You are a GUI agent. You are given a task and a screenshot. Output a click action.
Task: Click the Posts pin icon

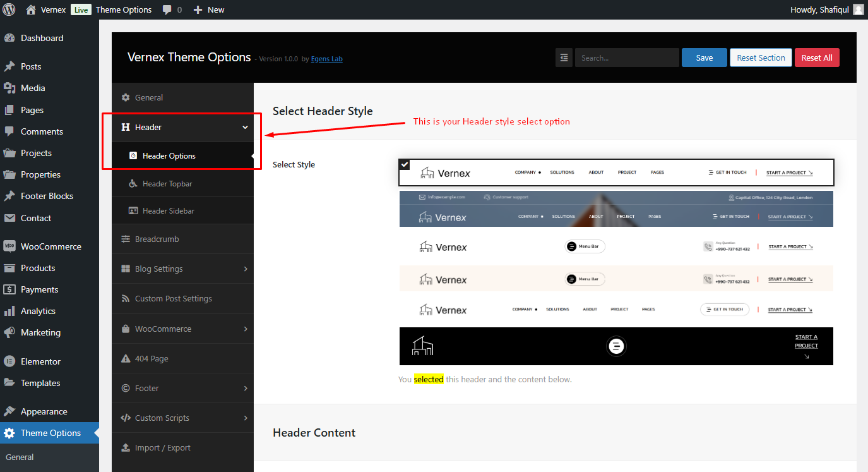(9, 66)
